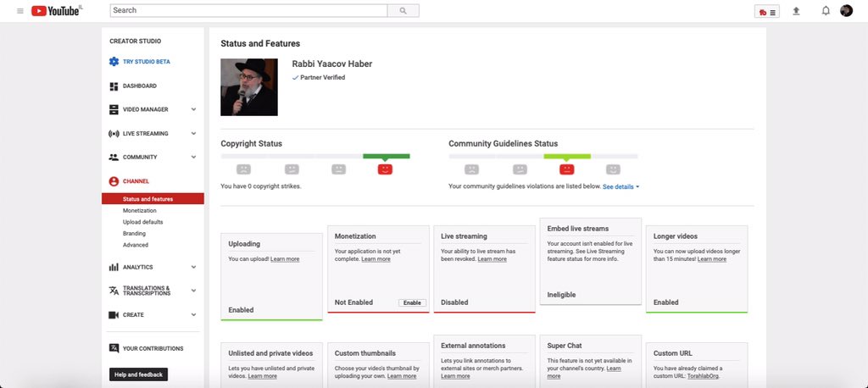Open the Branding sidebar item
Screen dimensions: 868x388
coord(134,234)
